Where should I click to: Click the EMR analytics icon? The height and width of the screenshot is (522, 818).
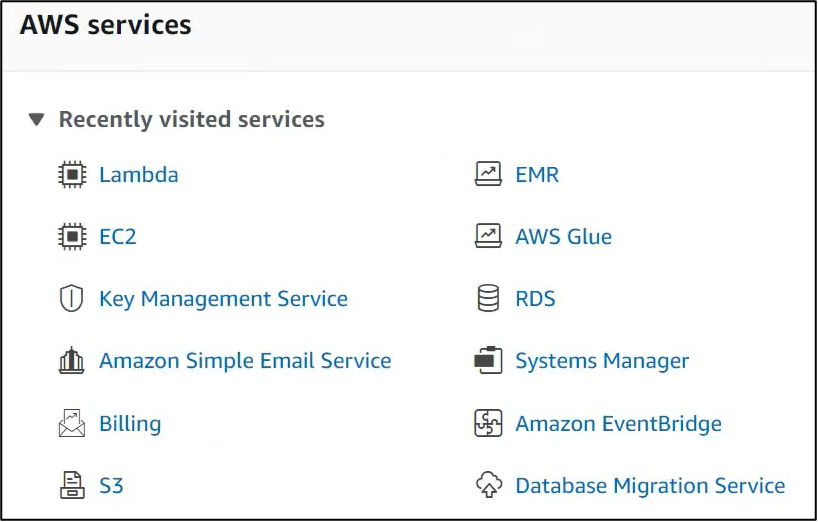[488, 175]
